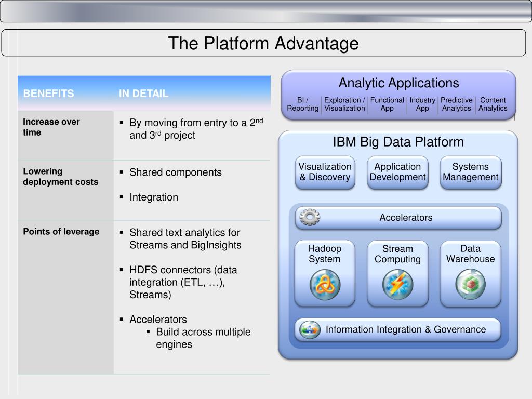This screenshot has height=399, width=532.
Task: Click the IN DETAIL column header
Action: click(143, 94)
